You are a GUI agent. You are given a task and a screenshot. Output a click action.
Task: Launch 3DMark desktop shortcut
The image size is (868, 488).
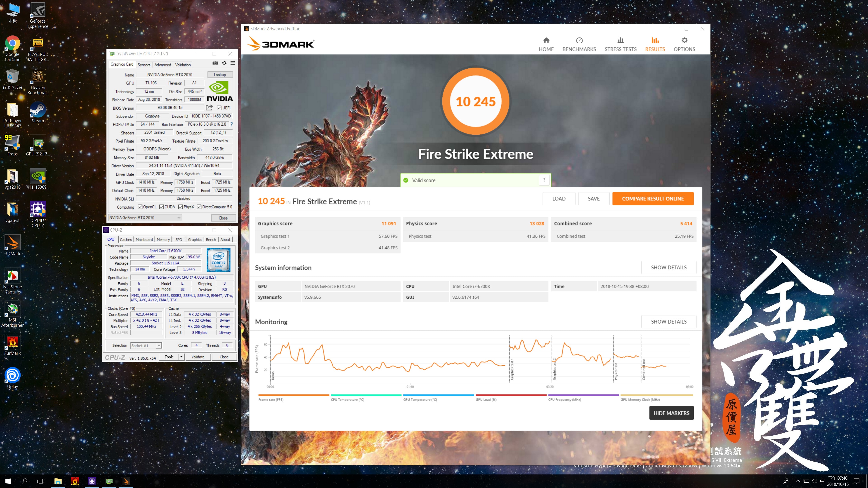click(12, 245)
